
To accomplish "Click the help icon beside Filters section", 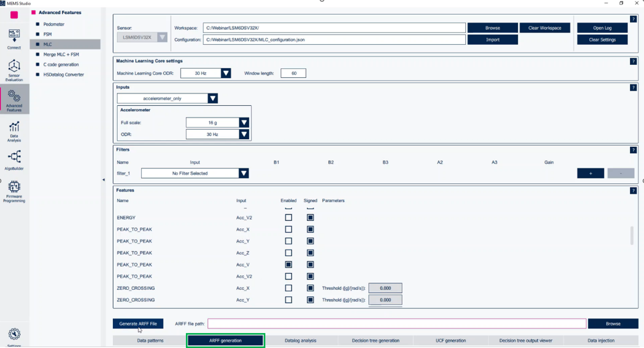I will [x=634, y=150].
